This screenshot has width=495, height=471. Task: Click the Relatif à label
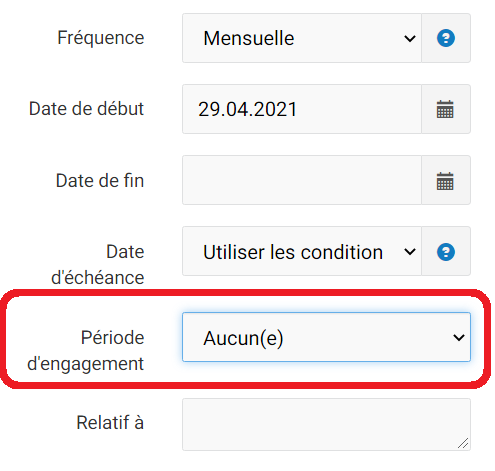click(110, 423)
